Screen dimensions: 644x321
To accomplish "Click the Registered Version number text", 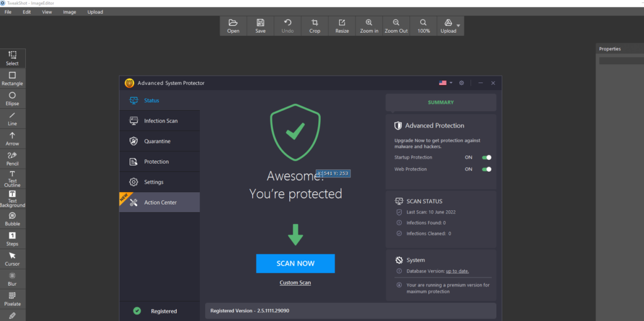I will [250, 311].
